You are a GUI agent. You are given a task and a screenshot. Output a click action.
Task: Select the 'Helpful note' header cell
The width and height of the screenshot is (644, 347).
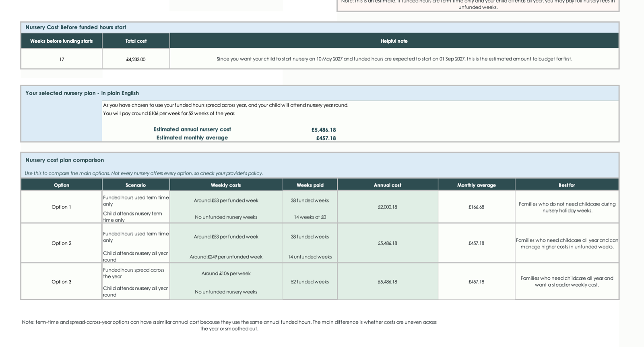(x=394, y=41)
